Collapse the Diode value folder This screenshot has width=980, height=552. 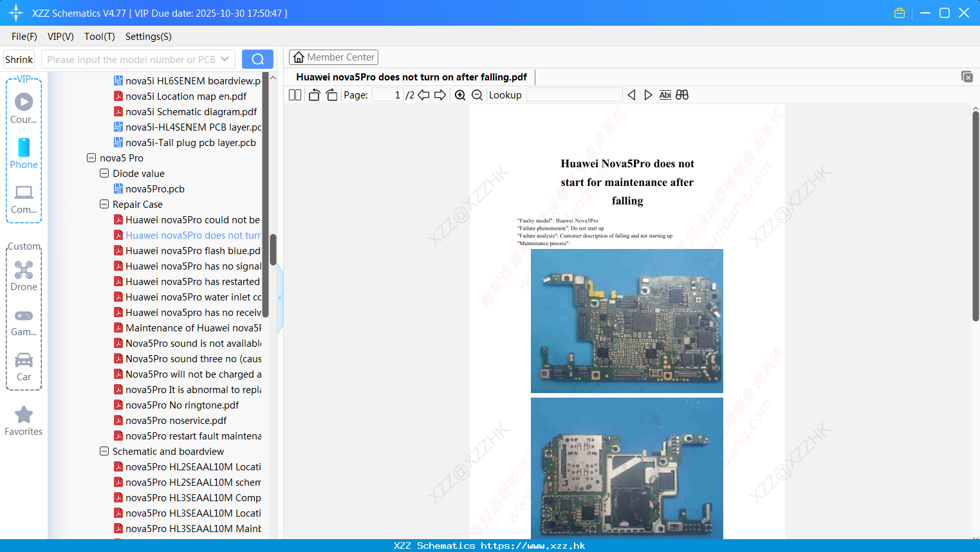[x=104, y=173]
